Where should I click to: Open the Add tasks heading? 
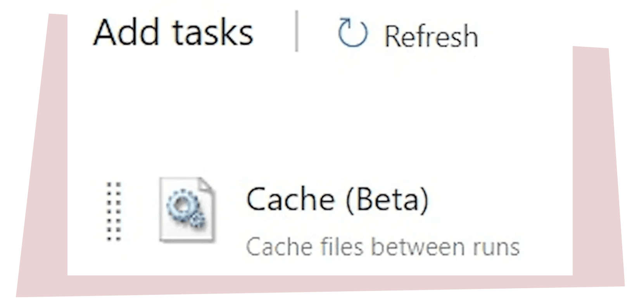click(173, 32)
